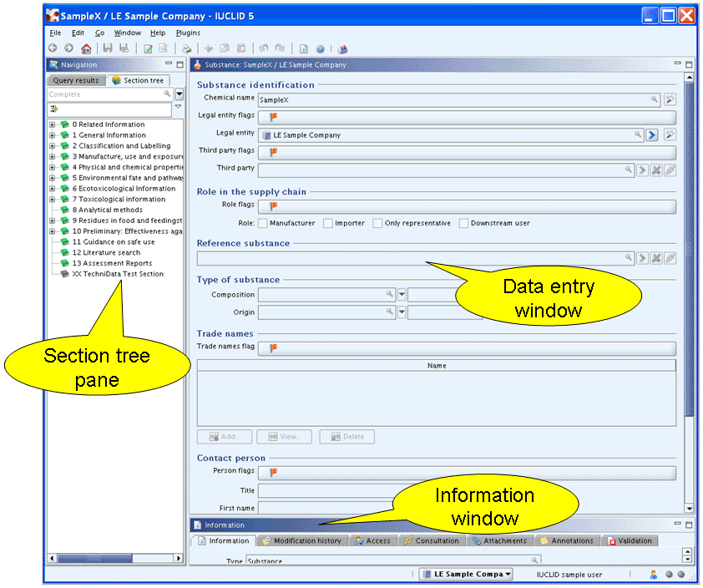Click the blue Help question-mark toolbar icon
Screen dimensions: 703x588
[x=320, y=49]
